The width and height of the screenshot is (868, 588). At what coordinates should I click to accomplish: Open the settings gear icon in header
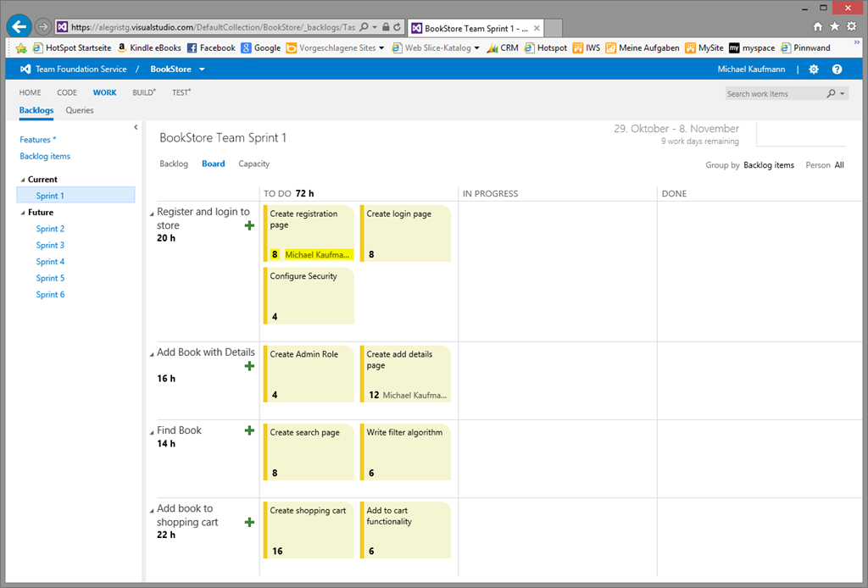[814, 69]
